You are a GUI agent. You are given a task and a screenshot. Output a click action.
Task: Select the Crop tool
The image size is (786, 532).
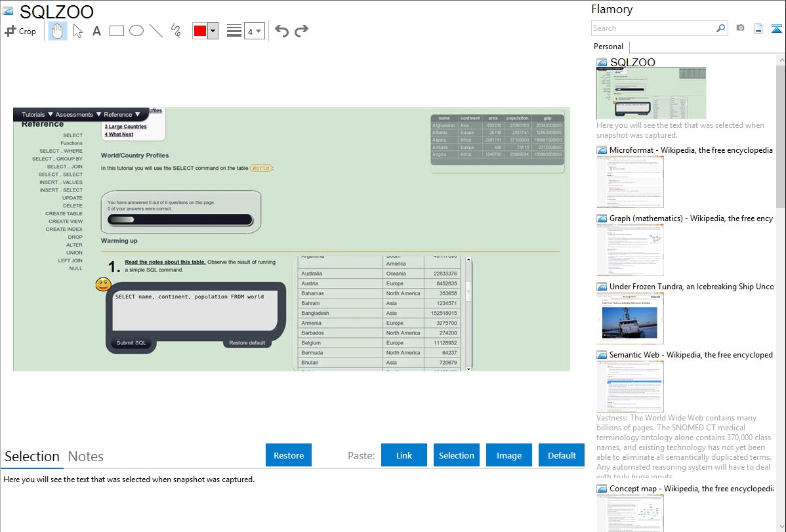[20, 31]
